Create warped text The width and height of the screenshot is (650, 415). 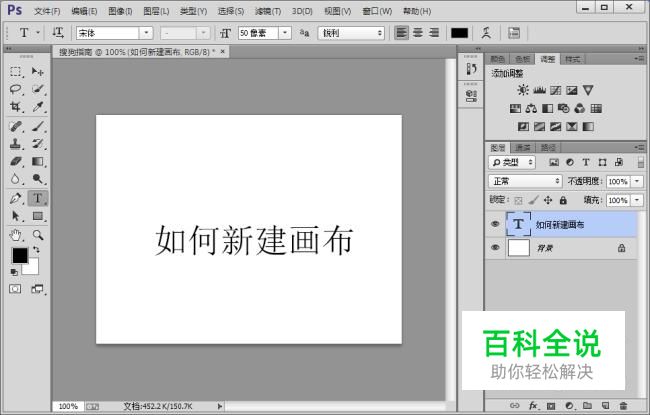tap(486, 33)
